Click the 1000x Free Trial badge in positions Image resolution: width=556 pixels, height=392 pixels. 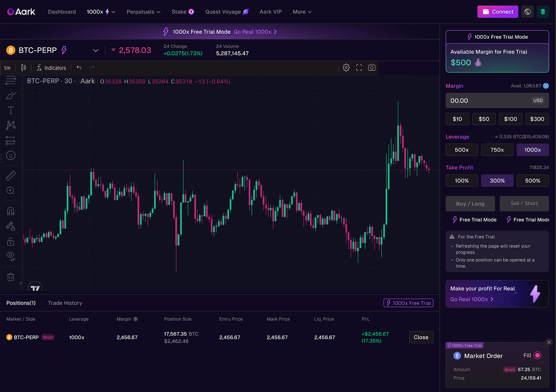coord(408,303)
